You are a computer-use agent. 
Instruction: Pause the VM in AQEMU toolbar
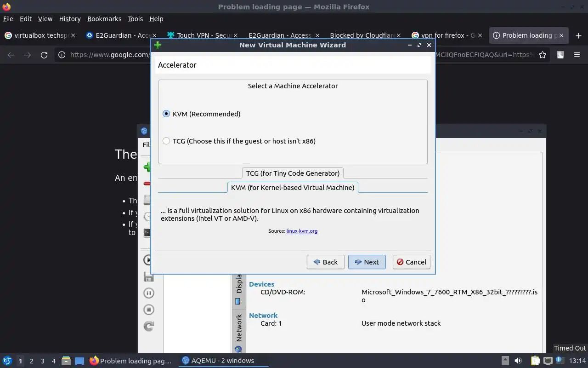tap(148, 293)
